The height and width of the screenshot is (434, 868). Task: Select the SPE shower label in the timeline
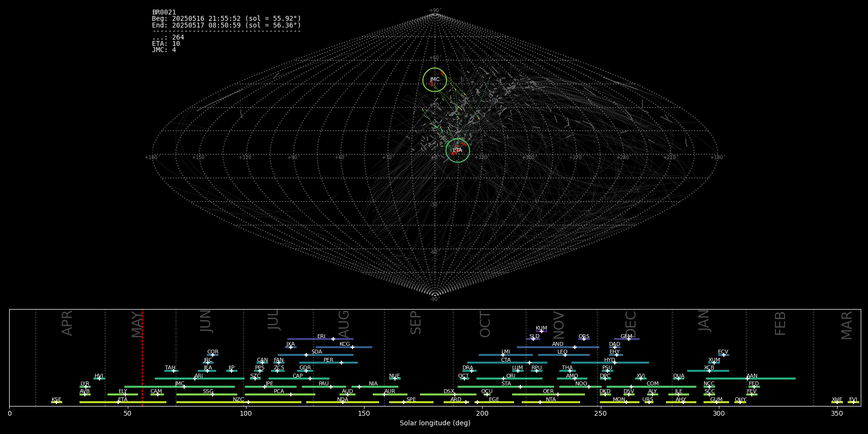[411, 400]
